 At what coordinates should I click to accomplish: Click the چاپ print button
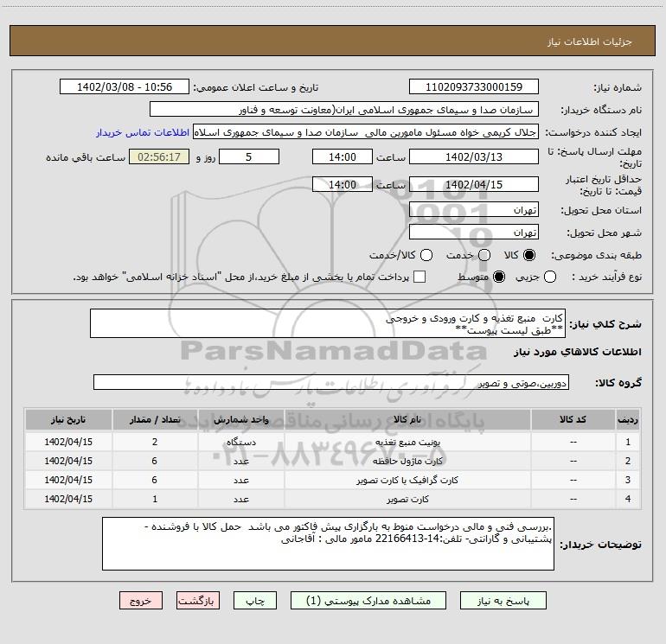255,601
